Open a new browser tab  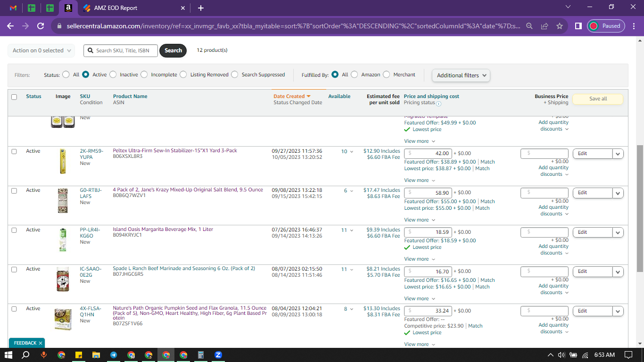coord(201,8)
